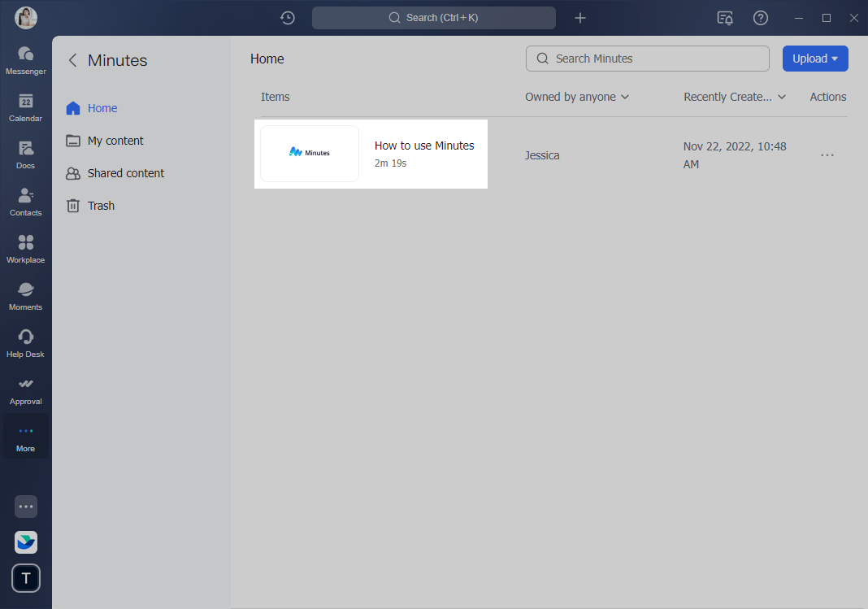This screenshot has width=868, height=609.
Task: Open Workplace from the sidebar
Action: 25,248
